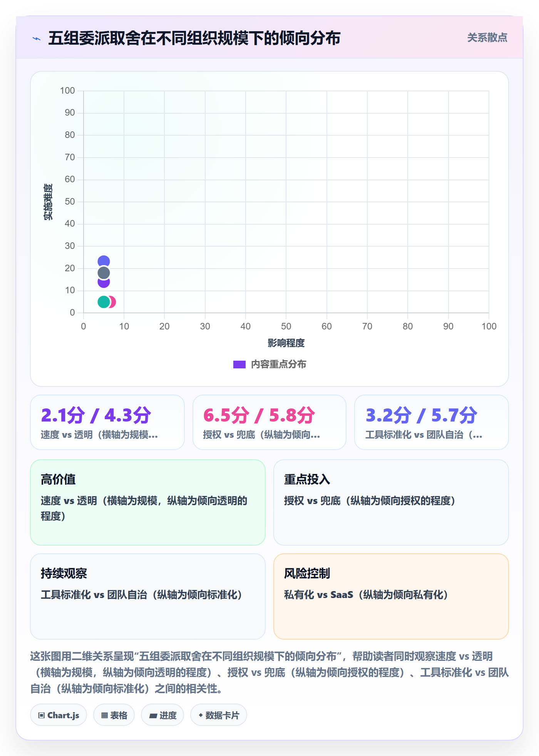Open the 2.1分 / 4.3分 stat card

click(107, 422)
